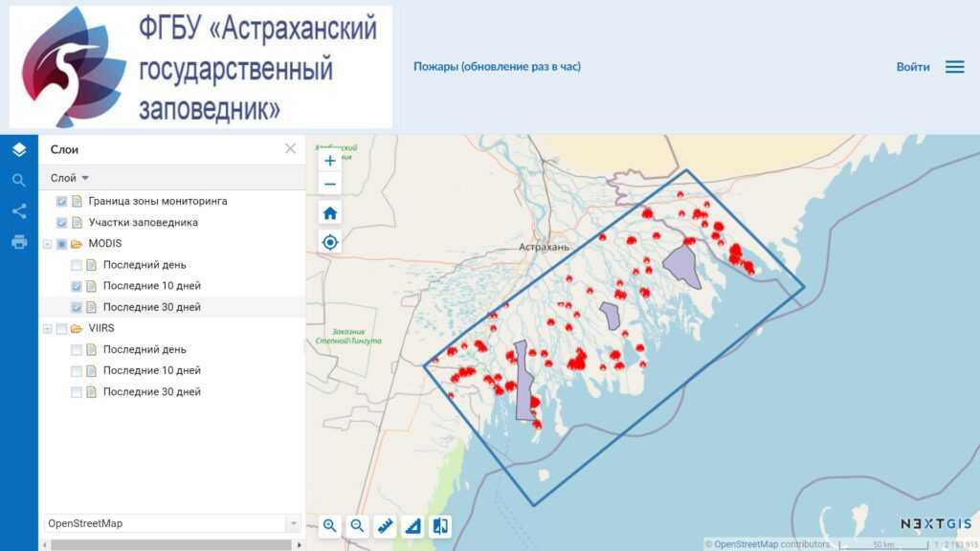Uncheck the Граница зоны мониторинга layer

coord(62,202)
